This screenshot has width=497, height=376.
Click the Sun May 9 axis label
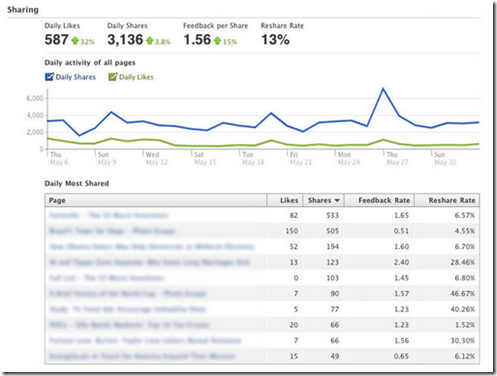[x=107, y=158]
